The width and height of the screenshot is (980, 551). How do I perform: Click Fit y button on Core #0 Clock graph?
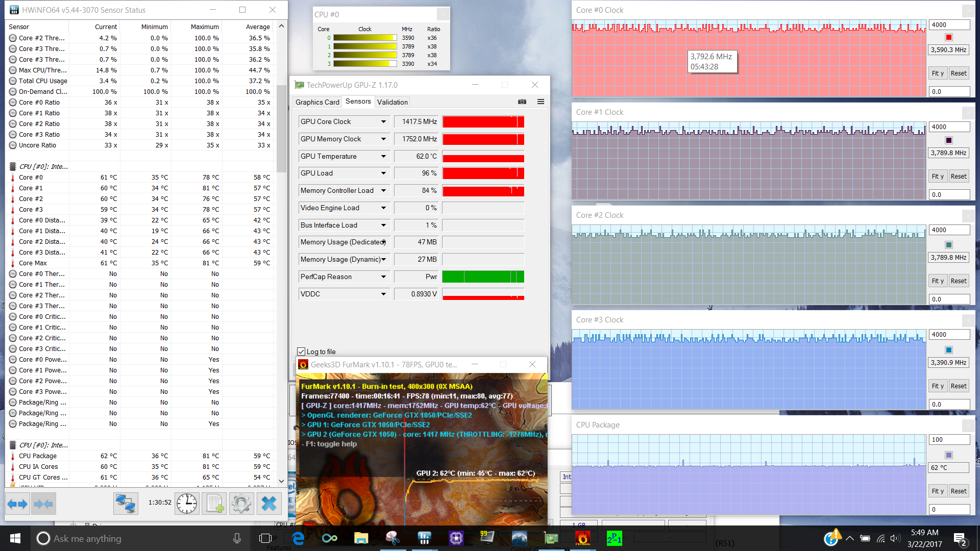[x=938, y=73]
